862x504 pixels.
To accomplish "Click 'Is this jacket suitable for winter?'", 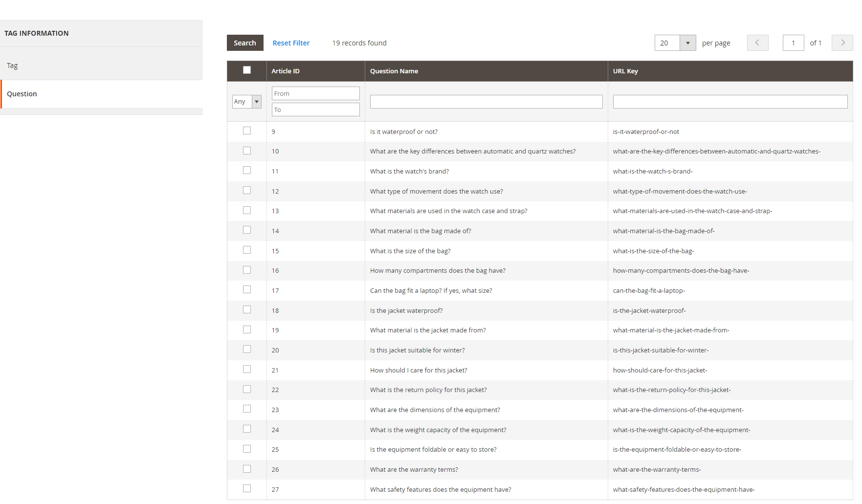I will (x=418, y=350).
